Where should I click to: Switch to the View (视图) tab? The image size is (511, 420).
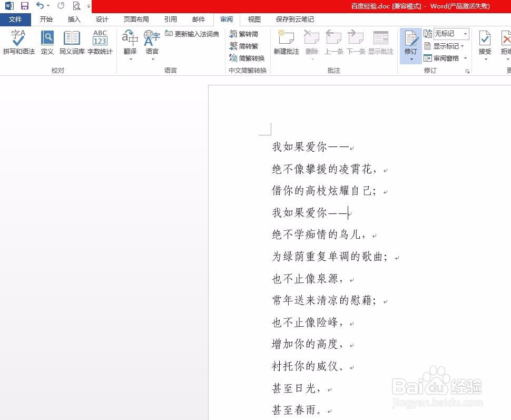pos(254,19)
